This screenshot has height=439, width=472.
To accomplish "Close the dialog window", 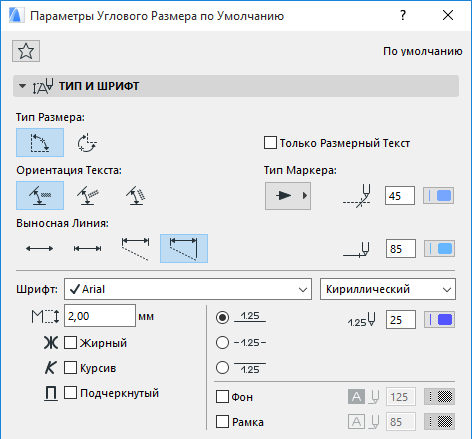I will pyautogui.click(x=448, y=15).
